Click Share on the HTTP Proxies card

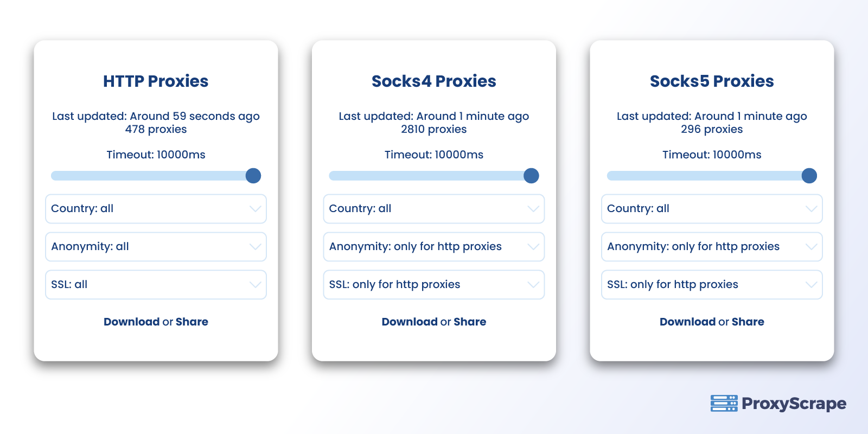192,322
